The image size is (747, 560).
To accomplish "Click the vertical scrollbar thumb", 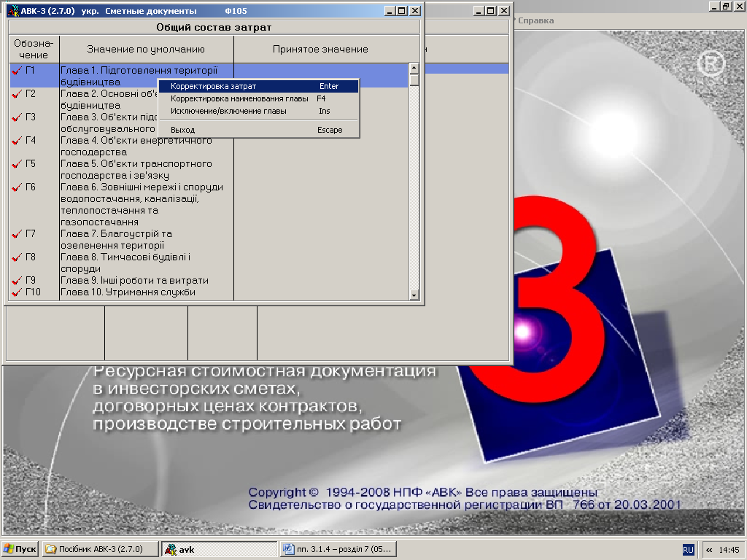I will pyautogui.click(x=414, y=79).
